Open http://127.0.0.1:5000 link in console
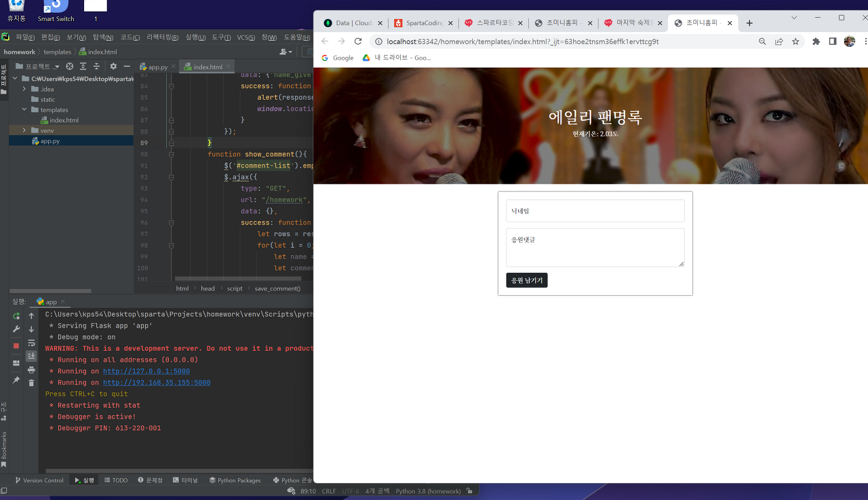Image resolution: width=868 pixels, height=500 pixels. click(x=146, y=371)
